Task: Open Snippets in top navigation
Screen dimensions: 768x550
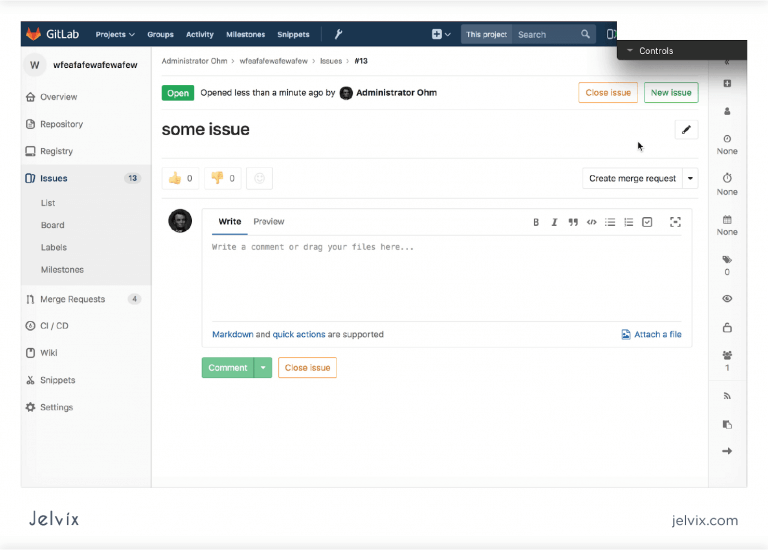Action: point(293,34)
